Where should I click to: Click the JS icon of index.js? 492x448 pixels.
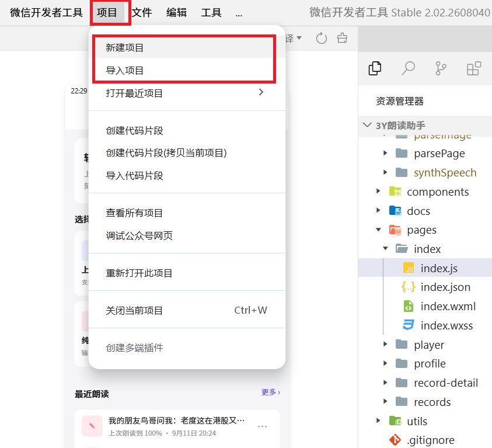tap(408, 268)
